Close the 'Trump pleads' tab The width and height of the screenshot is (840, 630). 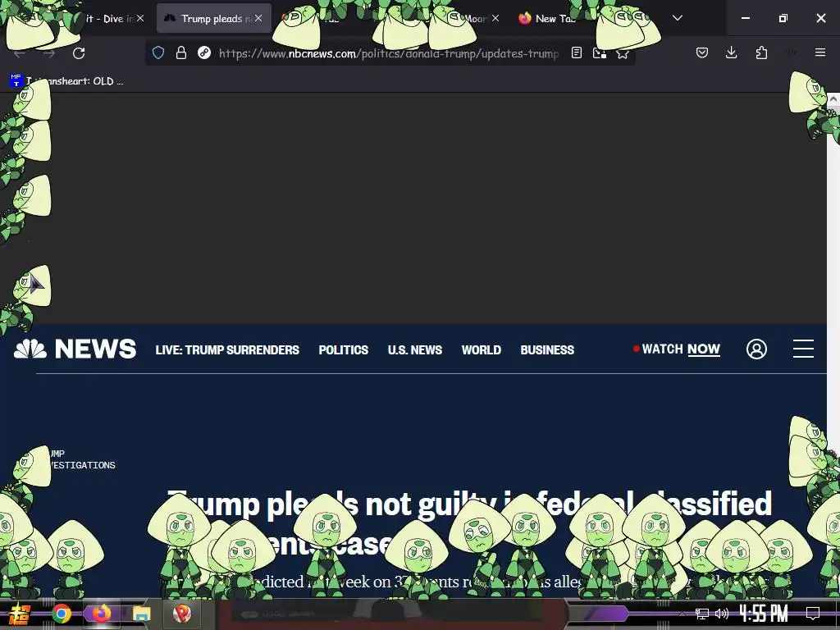click(x=258, y=18)
